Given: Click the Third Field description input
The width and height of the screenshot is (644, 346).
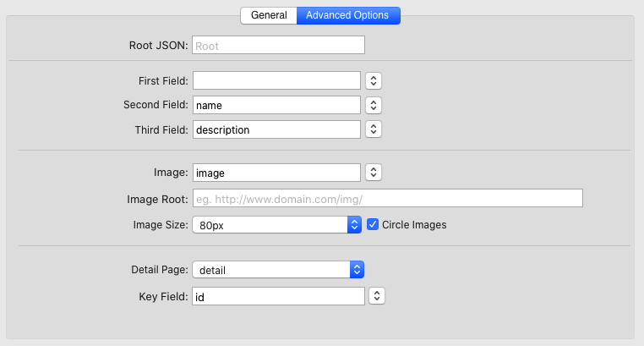Looking at the screenshot, I should [277, 129].
